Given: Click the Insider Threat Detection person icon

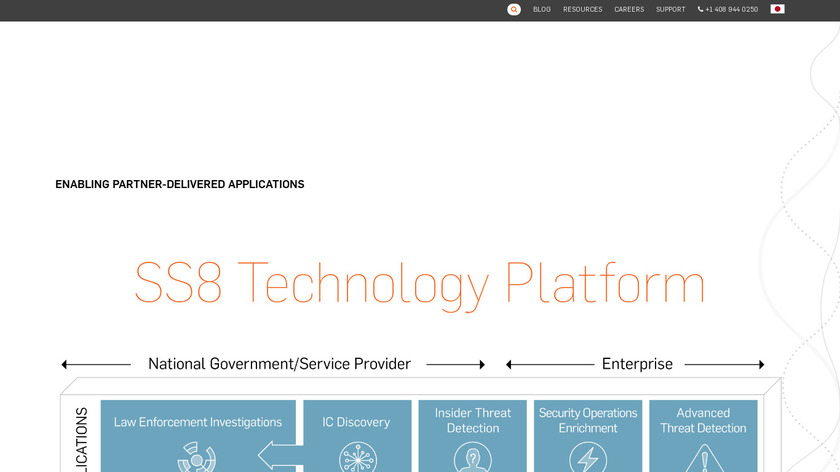Looking at the screenshot, I should pos(472,457).
